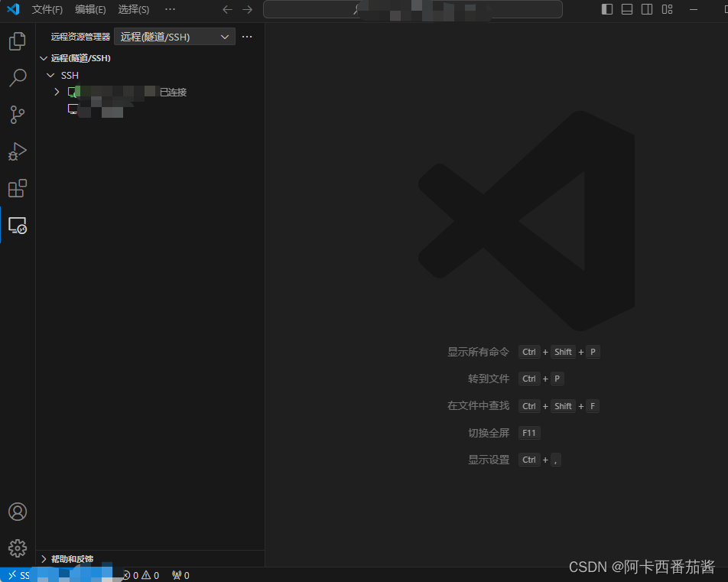Open warnings count in status bar
The height and width of the screenshot is (582, 728).
151,575
